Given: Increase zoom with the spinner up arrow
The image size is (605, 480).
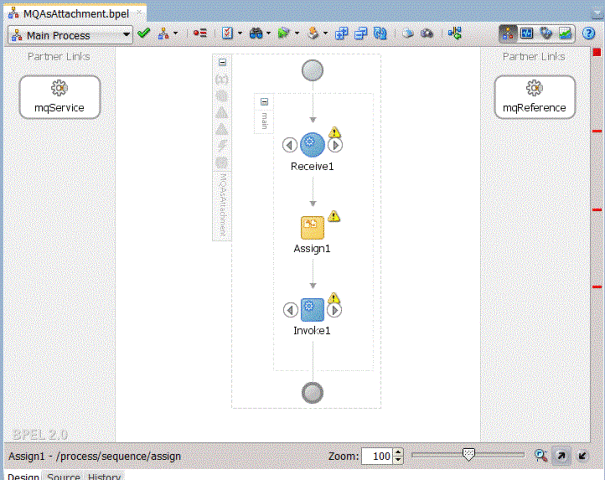Looking at the screenshot, I should pos(398,452).
